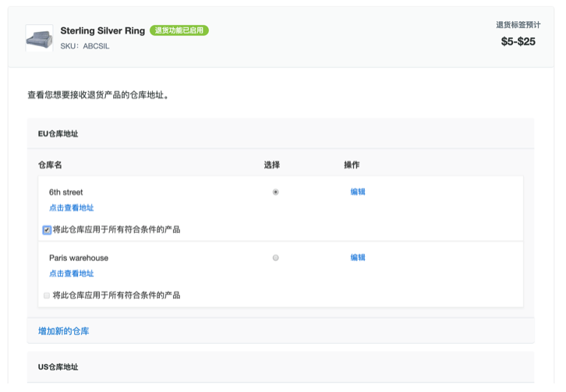Open 点击查看地址 under Paris warehouse
The image size is (566, 392).
[72, 274]
